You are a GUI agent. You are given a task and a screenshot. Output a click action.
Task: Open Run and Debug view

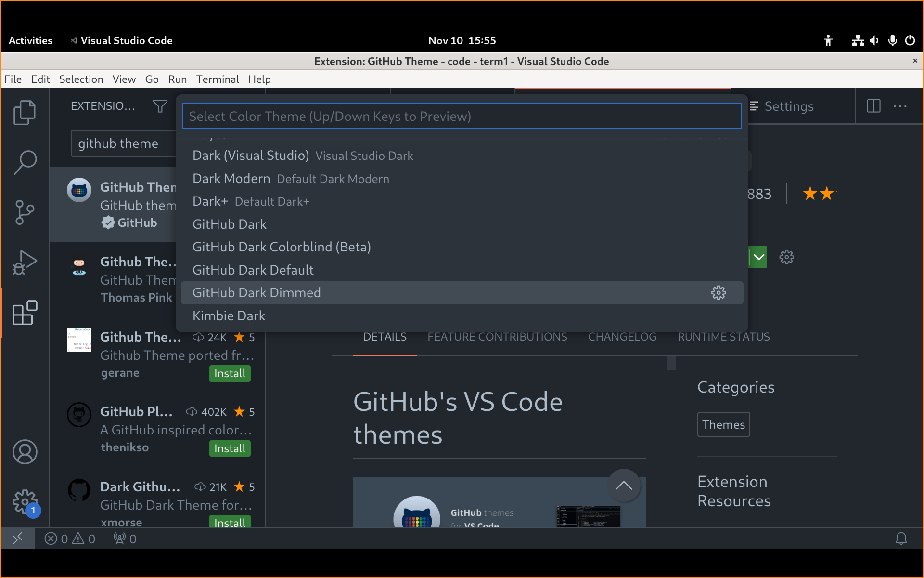pyautogui.click(x=25, y=263)
